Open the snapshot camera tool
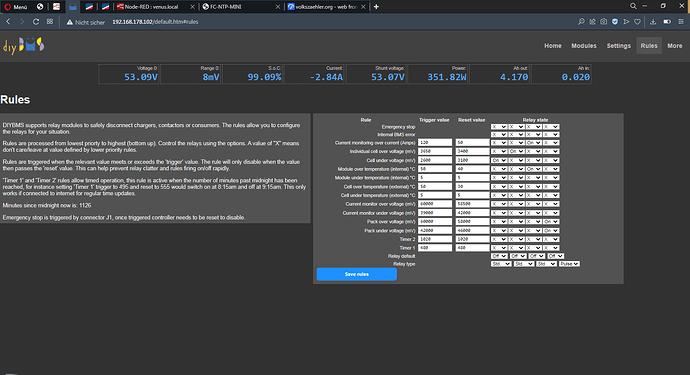The width and height of the screenshot is (690, 375). 604,22
